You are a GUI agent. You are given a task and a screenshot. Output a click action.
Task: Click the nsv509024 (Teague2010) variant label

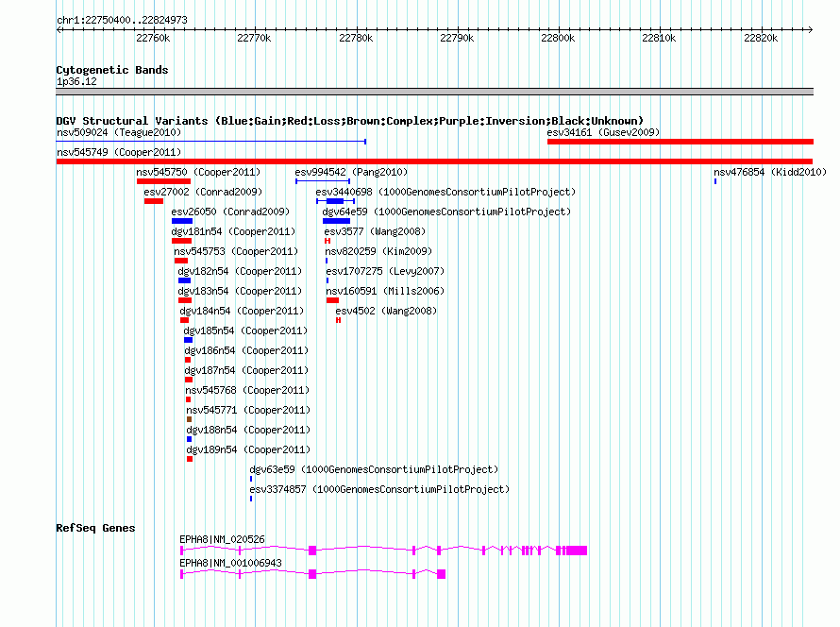pos(119,132)
